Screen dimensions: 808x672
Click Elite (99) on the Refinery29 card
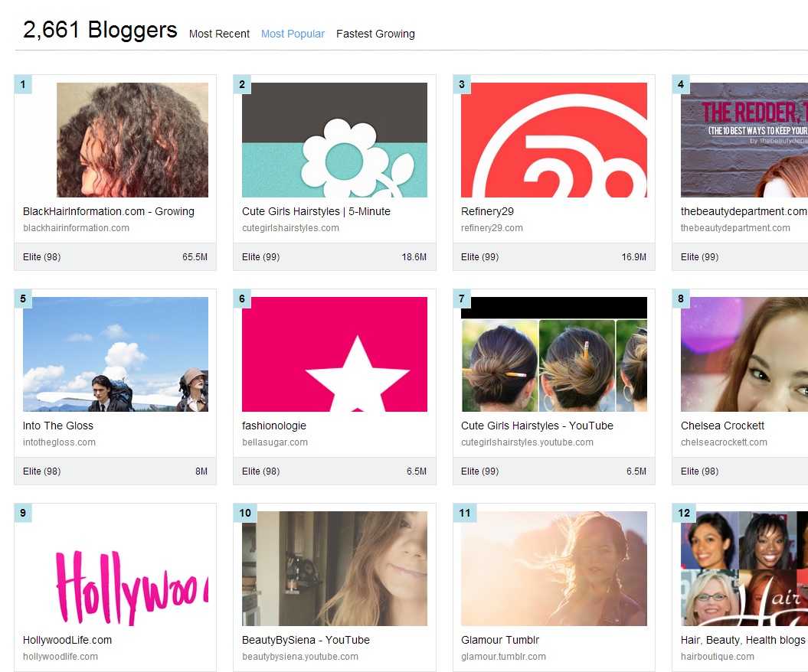pos(479,257)
